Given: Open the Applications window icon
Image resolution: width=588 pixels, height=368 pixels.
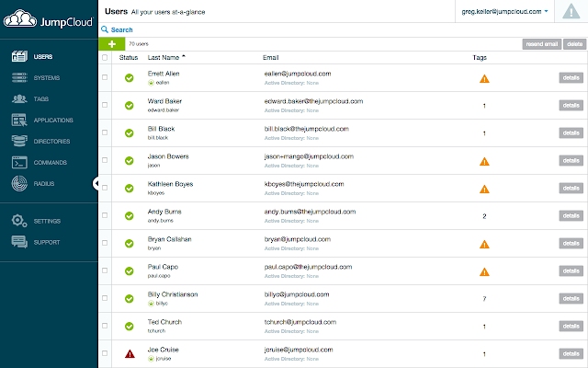Looking at the screenshot, I should pyautogui.click(x=19, y=120).
